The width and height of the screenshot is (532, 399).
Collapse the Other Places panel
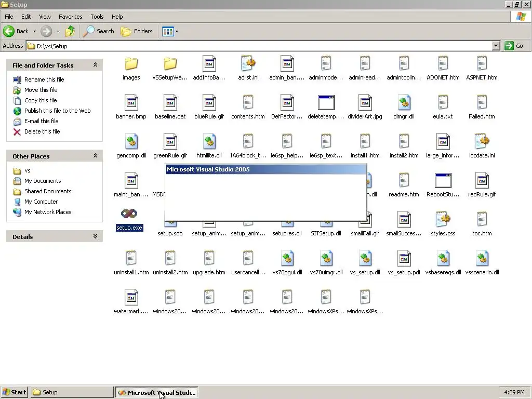[x=96, y=156]
